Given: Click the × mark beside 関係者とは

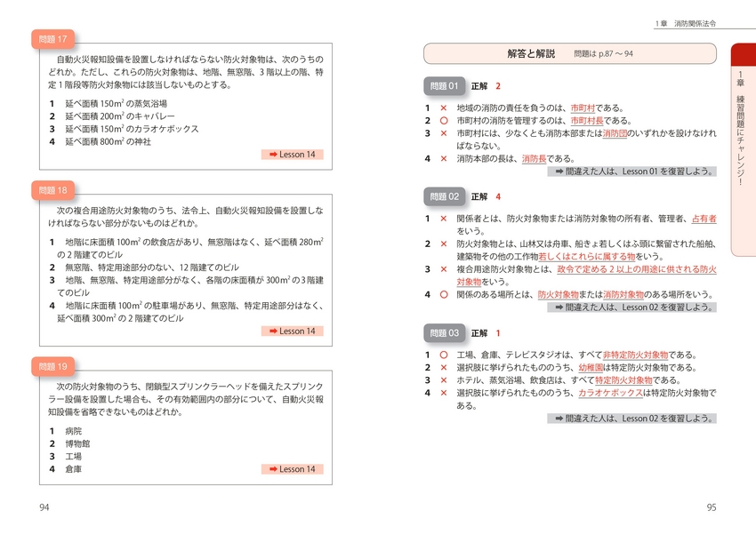Looking at the screenshot, I should pyautogui.click(x=444, y=219).
